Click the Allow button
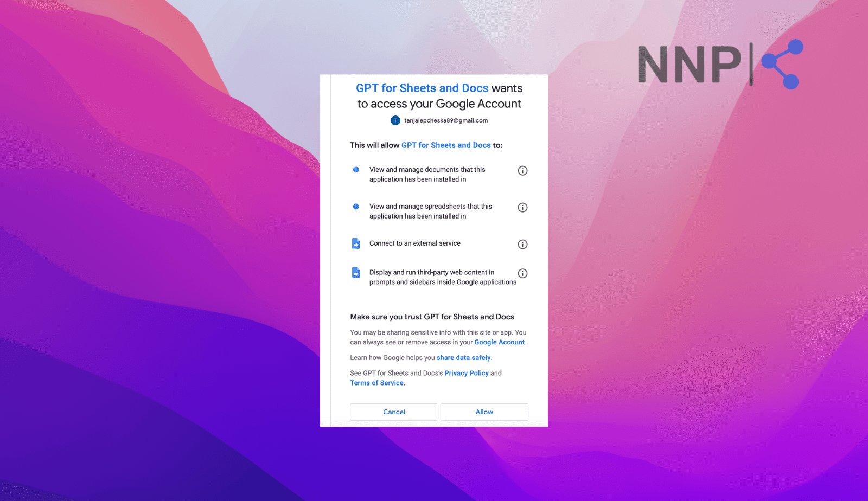Viewport: 868px width, 501px height. [x=484, y=412]
